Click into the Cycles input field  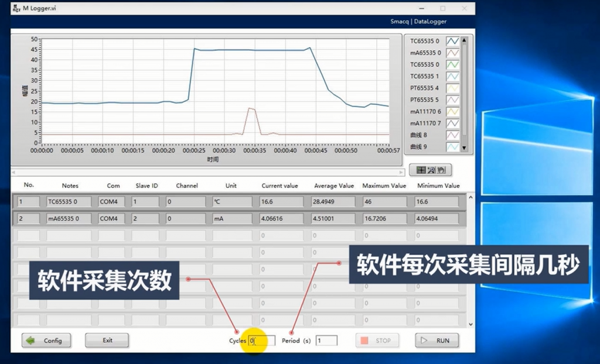pyautogui.click(x=262, y=340)
